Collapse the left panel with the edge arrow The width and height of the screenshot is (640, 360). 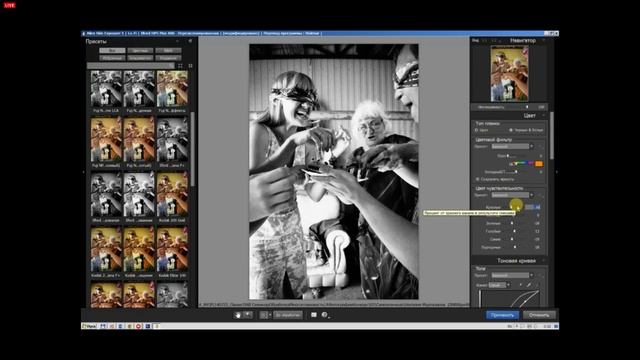[x=84, y=172]
